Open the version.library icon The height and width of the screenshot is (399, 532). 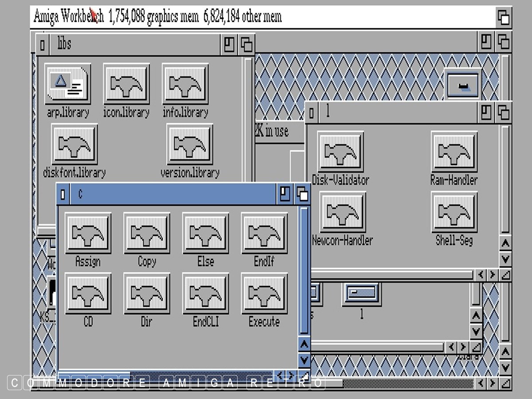click(190, 145)
